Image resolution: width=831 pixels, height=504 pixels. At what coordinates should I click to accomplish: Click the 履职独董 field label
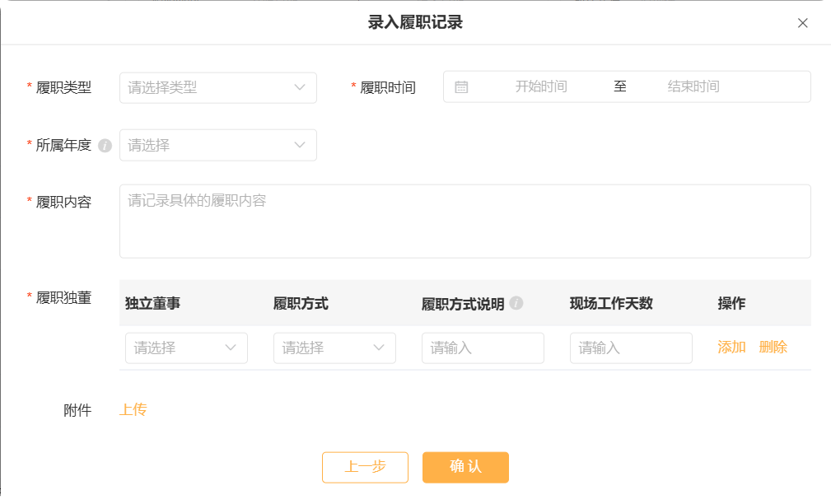pos(63,298)
